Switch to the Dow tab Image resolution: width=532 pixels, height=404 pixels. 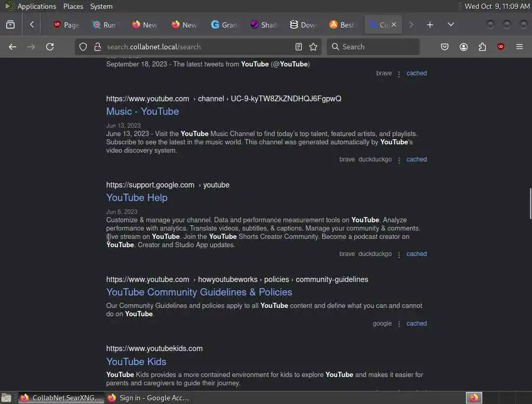[303, 25]
